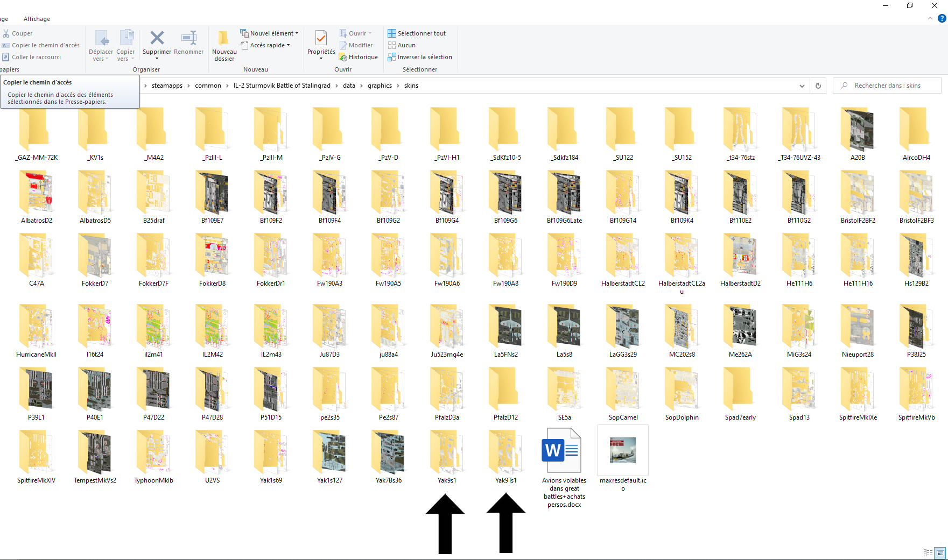Collapse the ribbon with the chevron
The width and height of the screenshot is (948, 560).
click(x=930, y=18)
